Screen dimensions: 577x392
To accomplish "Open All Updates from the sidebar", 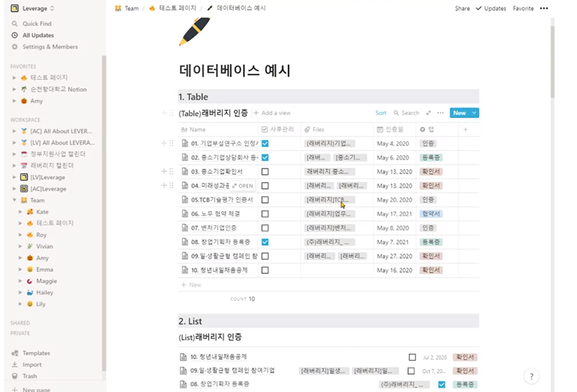I will tap(38, 35).
